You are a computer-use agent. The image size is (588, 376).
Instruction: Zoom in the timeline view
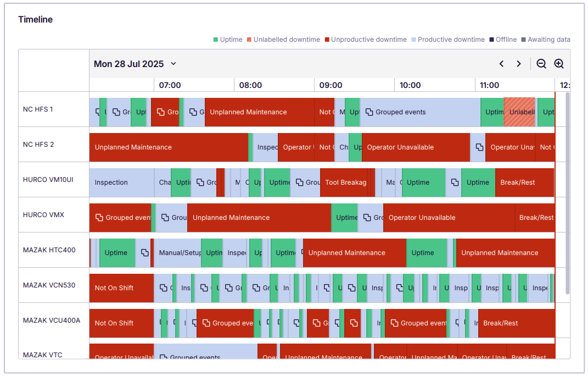point(559,64)
